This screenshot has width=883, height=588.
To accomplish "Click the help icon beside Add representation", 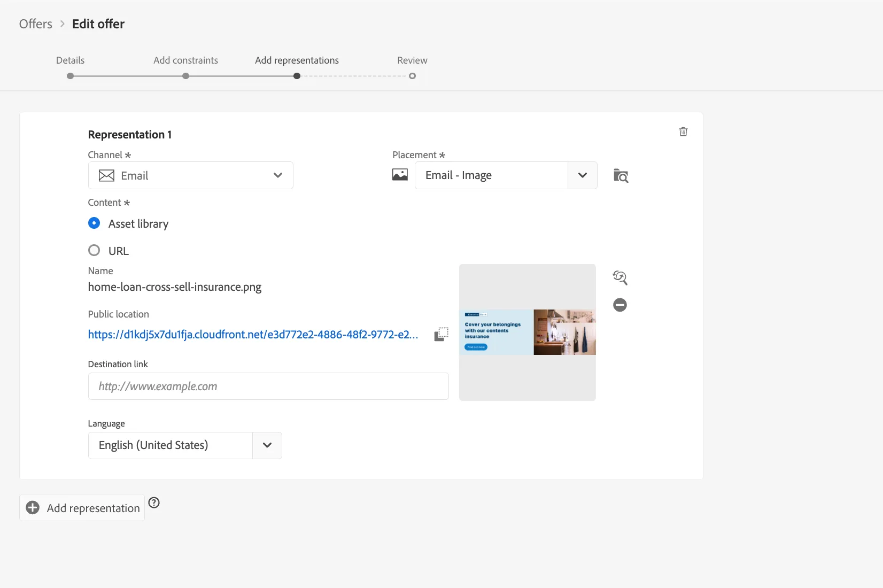I will click(x=154, y=502).
